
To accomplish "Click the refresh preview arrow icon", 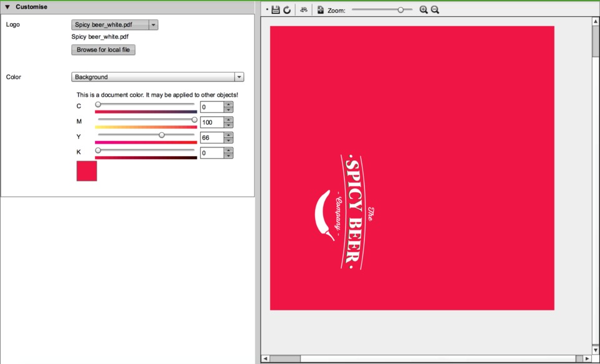I will click(x=287, y=10).
